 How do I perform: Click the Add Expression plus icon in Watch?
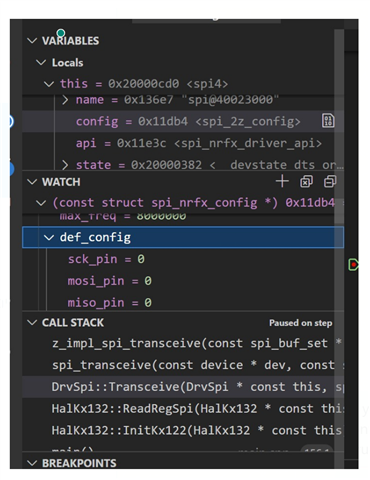(x=282, y=182)
